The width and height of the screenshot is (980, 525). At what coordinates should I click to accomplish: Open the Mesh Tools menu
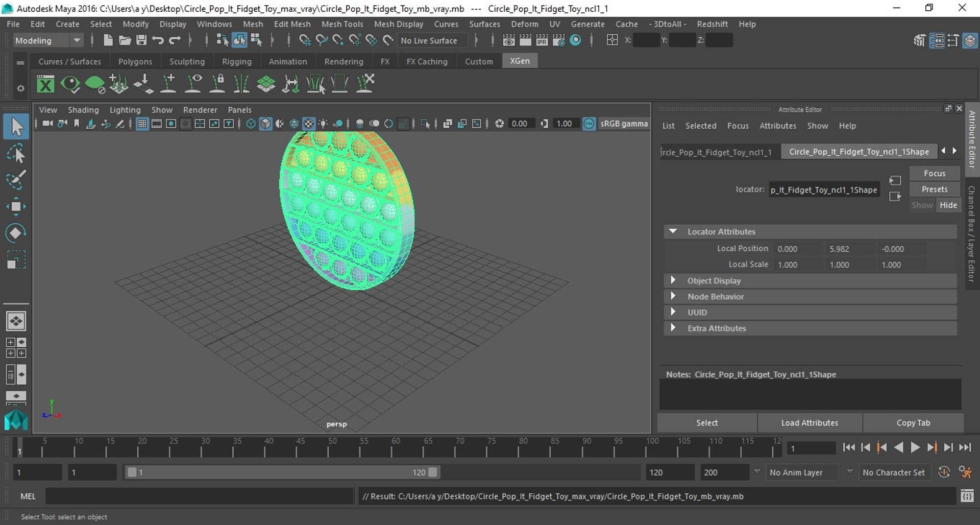click(342, 24)
